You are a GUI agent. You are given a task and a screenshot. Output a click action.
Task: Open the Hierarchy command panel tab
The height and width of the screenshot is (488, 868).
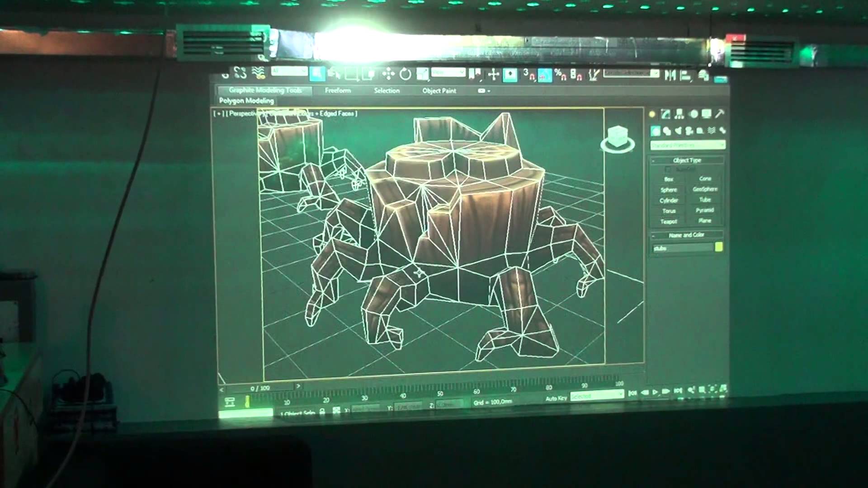tap(679, 114)
